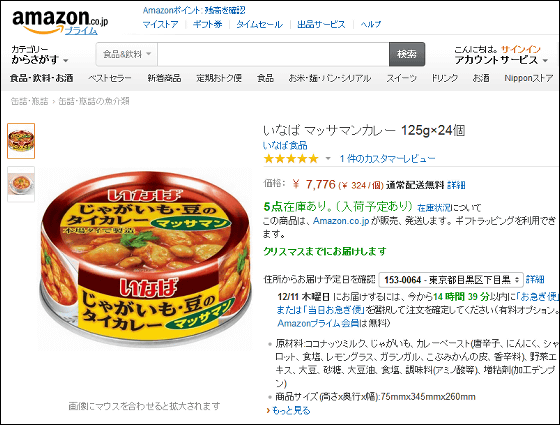Open the five-star rating display

[291, 159]
